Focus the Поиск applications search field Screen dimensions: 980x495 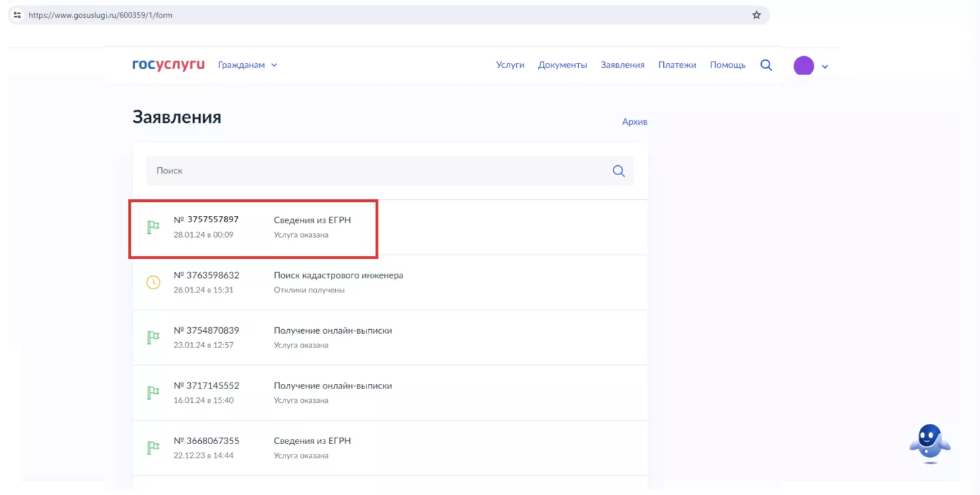[389, 170]
